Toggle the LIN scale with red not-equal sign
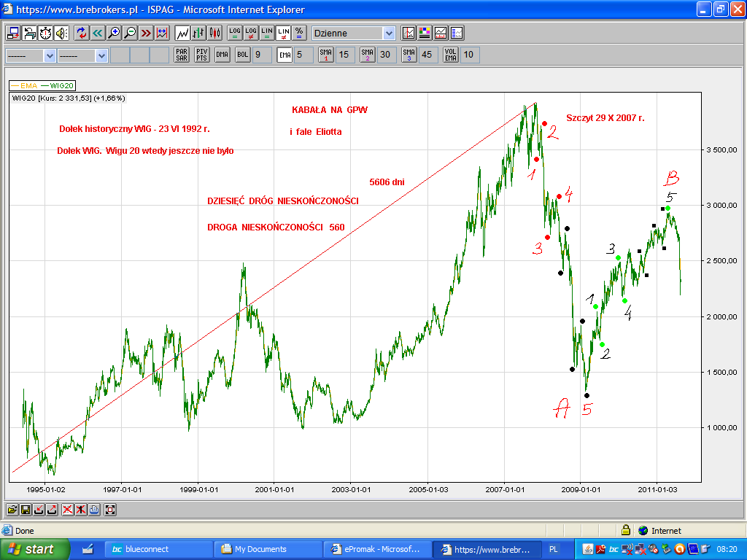Viewport: 747px width, 560px height. click(x=284, y=33)
